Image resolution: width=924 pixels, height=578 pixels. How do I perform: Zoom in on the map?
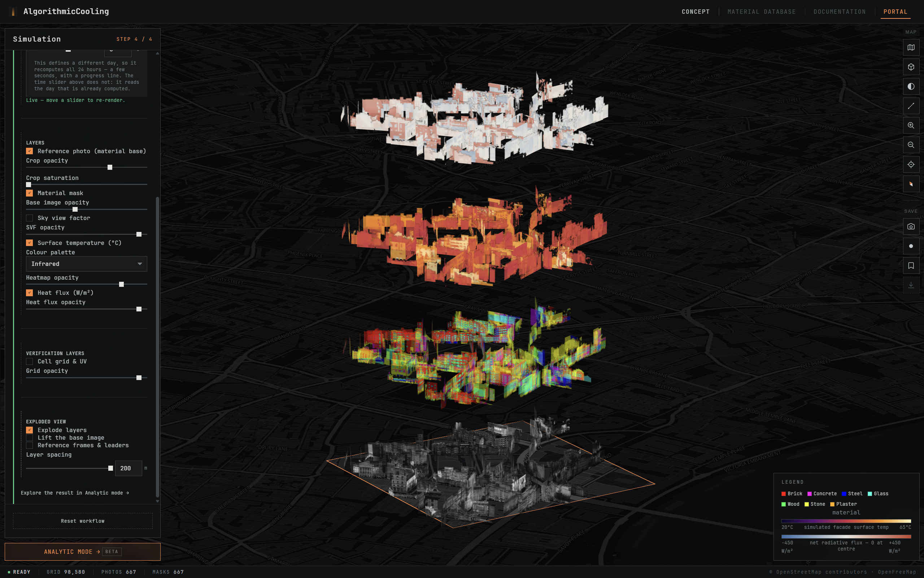(911, 125)
